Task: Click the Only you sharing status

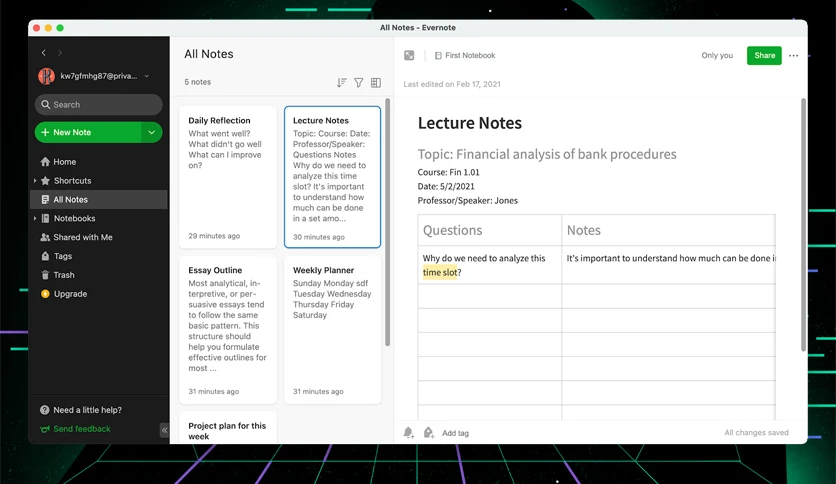Action: (717, 55)
